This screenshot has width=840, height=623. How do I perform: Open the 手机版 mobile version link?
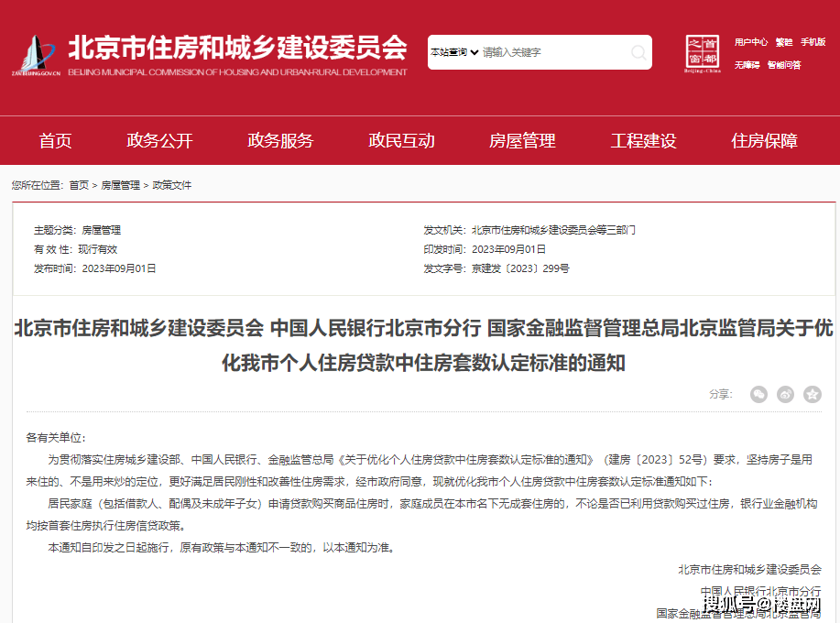[x=813, y=42]
